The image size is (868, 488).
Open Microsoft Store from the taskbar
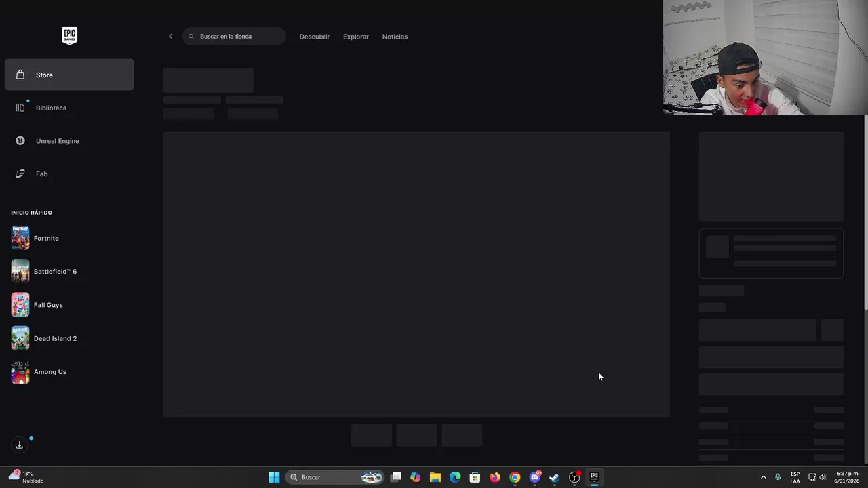click(475, 477)
